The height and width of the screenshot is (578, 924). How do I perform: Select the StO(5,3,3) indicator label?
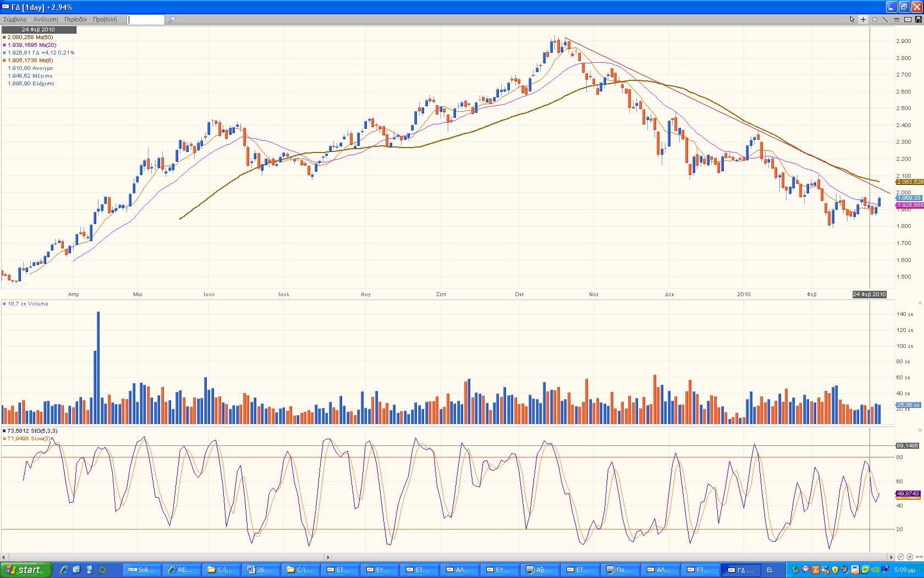pyautogui.click(x=30, y=430)
